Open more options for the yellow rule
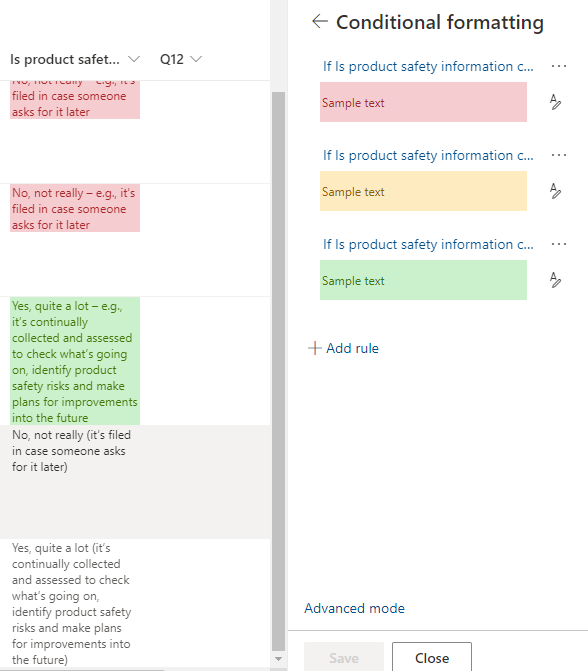The height and width of the screenshot is (671, 588). click(x=559, y=155)
